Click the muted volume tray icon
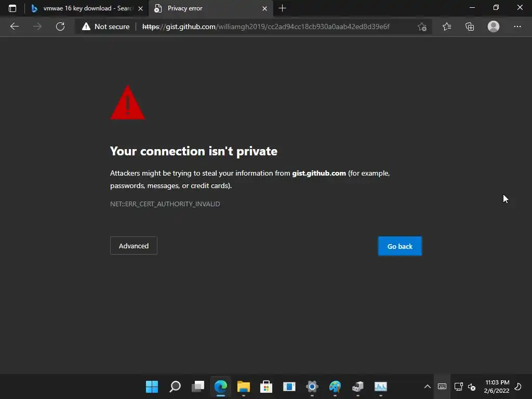 click(472, 387)
